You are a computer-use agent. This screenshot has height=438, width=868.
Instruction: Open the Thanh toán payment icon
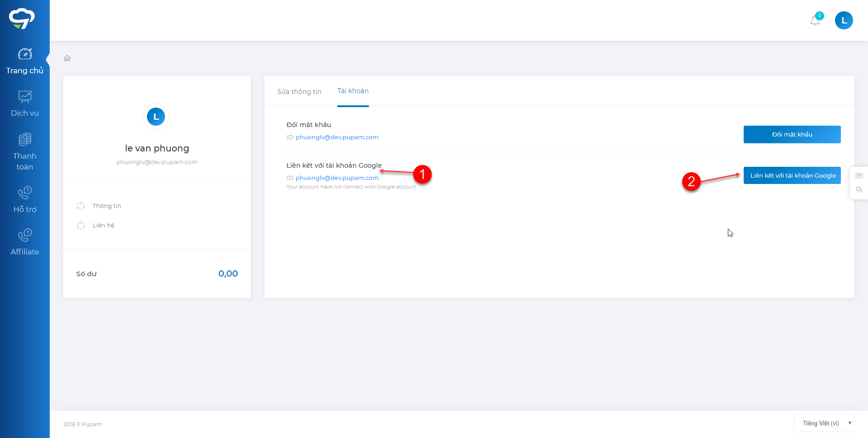pyautogui.click(x=25, y=139)
